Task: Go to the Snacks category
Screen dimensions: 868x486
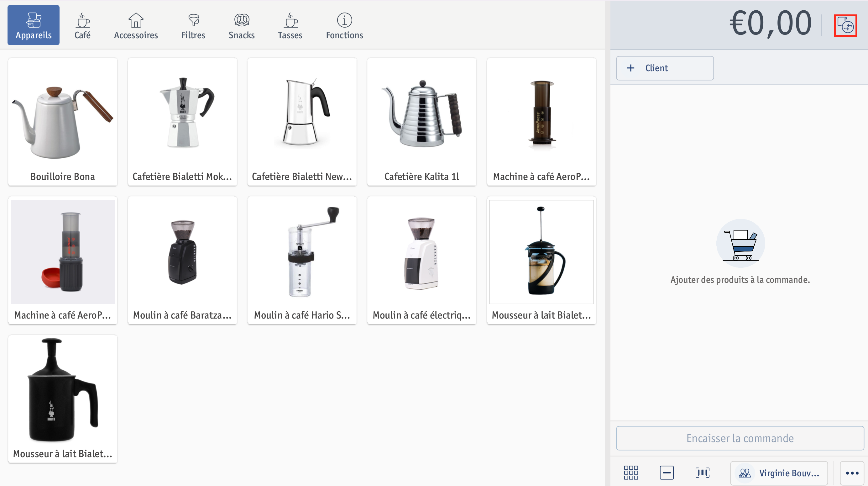Action: coord(242,25)
